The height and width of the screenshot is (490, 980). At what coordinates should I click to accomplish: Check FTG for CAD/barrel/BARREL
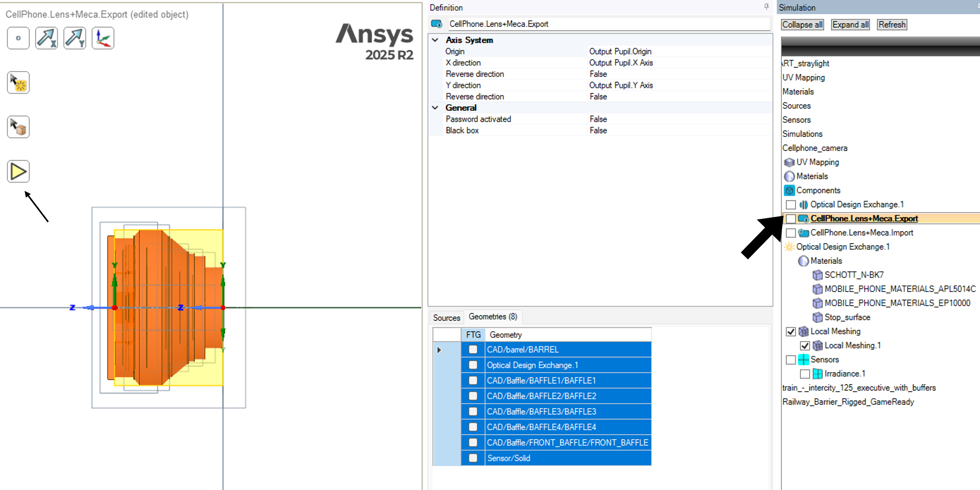(x=473, y=349)
